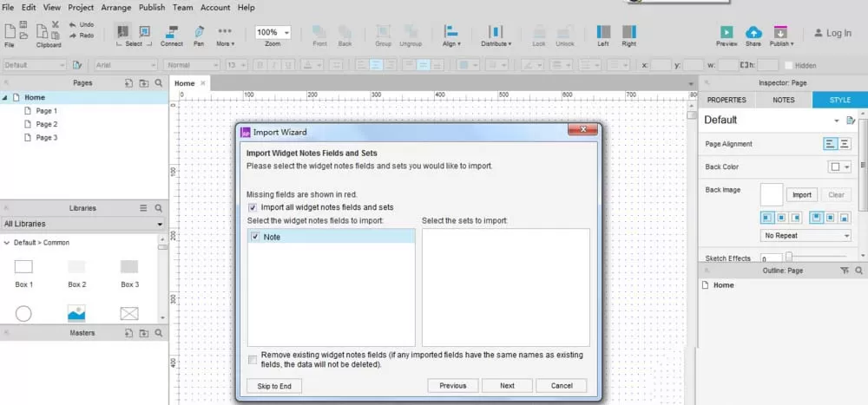The image size is (868, 405).
Task: Open the Libraries options menu icon
Action: point(143,208)
